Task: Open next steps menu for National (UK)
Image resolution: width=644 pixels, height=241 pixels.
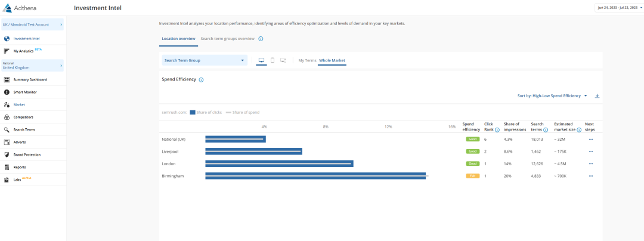Action: tap(590, 140)
